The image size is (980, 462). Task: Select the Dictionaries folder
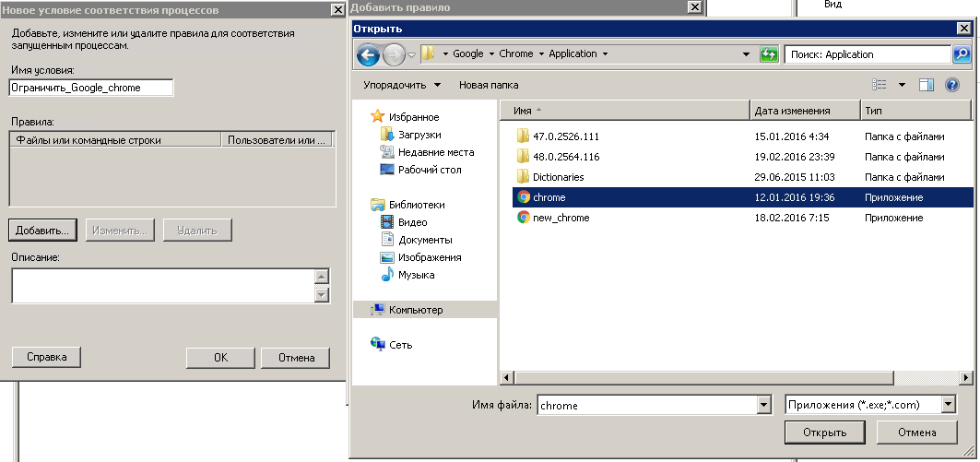coord(558,177)
